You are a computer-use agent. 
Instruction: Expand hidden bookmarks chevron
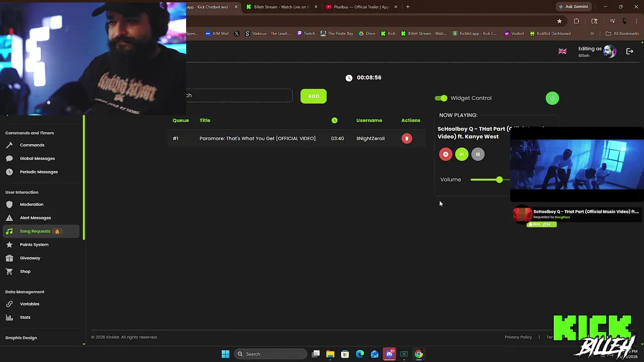click(x=592, y=34)
